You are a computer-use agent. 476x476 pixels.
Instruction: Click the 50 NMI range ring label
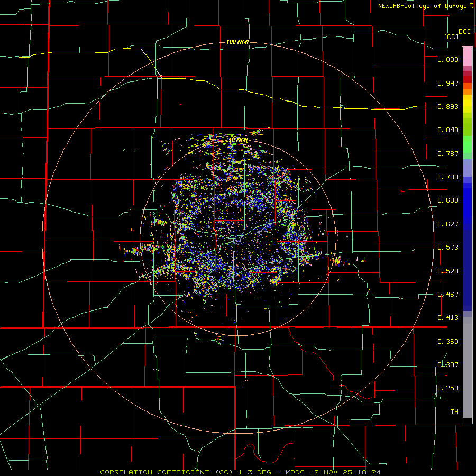pos(238,140)
